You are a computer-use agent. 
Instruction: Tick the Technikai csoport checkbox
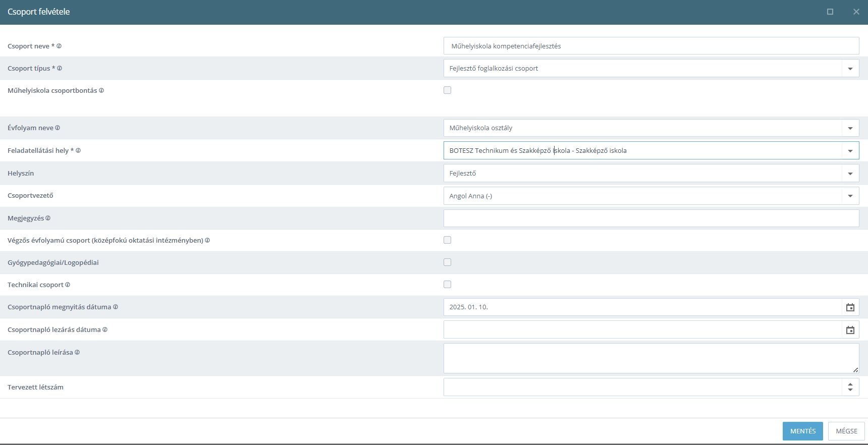click(447, 285)
